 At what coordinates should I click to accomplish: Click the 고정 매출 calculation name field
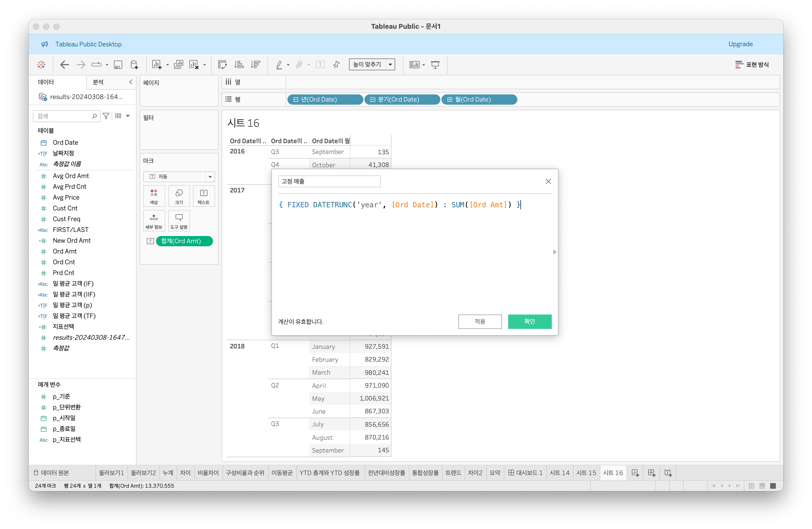click(x=329, y=181)
